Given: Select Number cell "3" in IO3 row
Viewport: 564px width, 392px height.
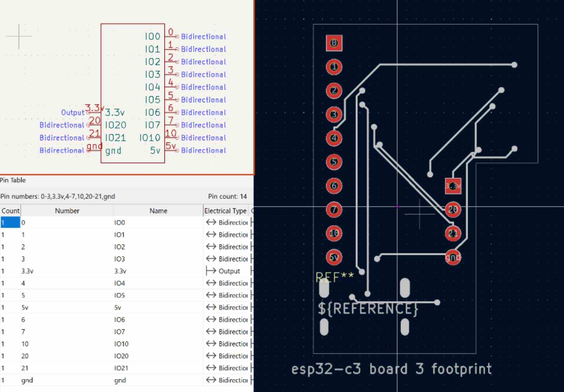Looking at the screenshot, I should coord(67,259).
